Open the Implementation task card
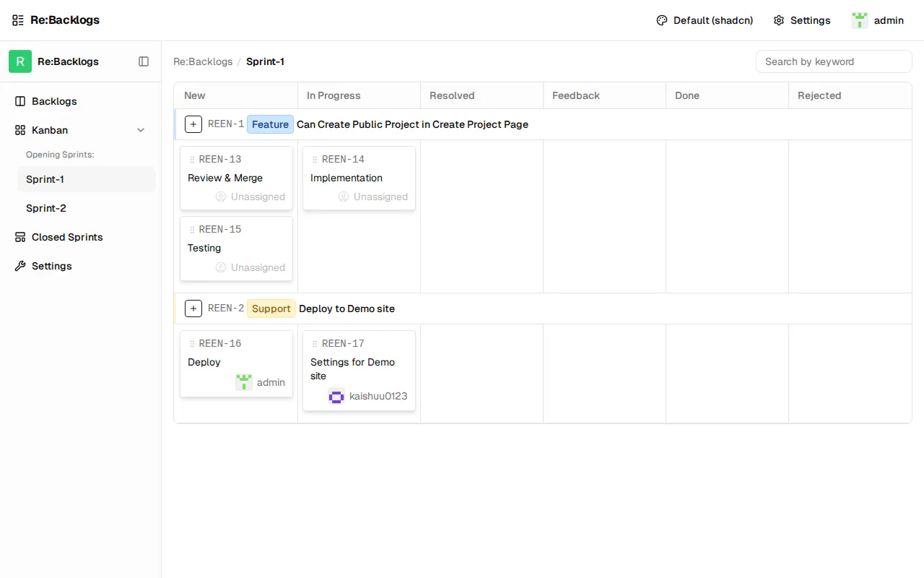This screenshot has width=924, height=578. [x=359, y=178]
